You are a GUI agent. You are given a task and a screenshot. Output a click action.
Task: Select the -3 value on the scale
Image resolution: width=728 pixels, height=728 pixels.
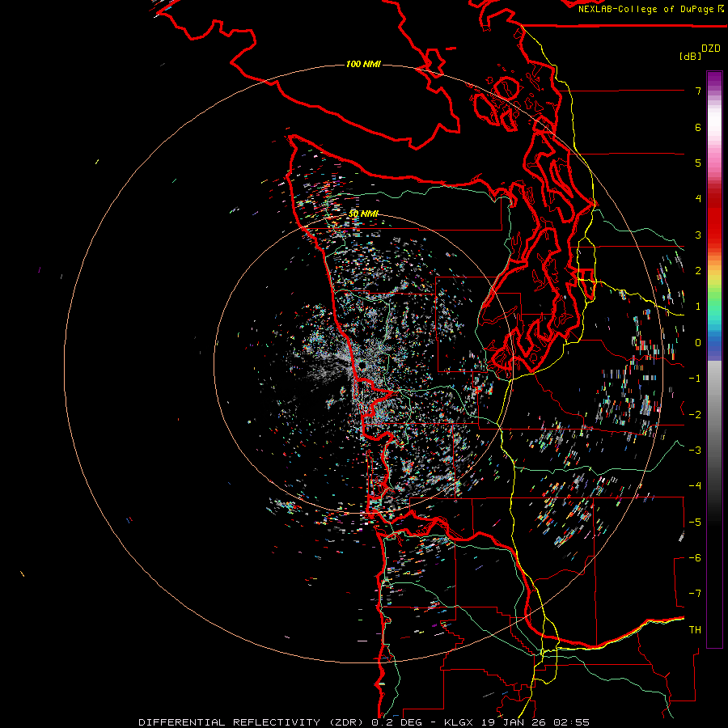(695, 450)
